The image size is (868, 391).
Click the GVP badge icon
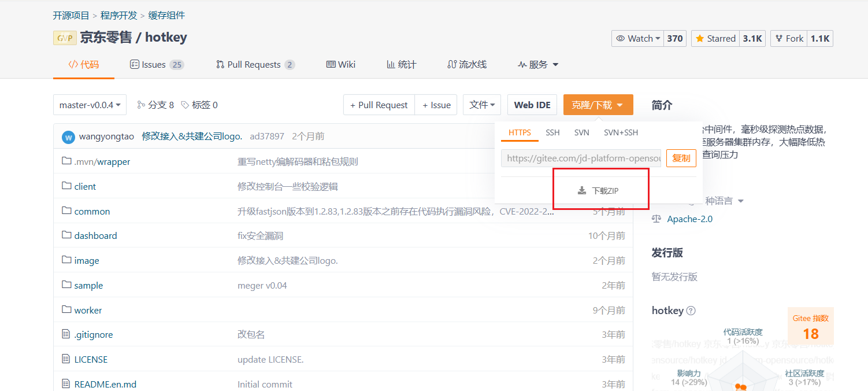(x=65, y=38)
